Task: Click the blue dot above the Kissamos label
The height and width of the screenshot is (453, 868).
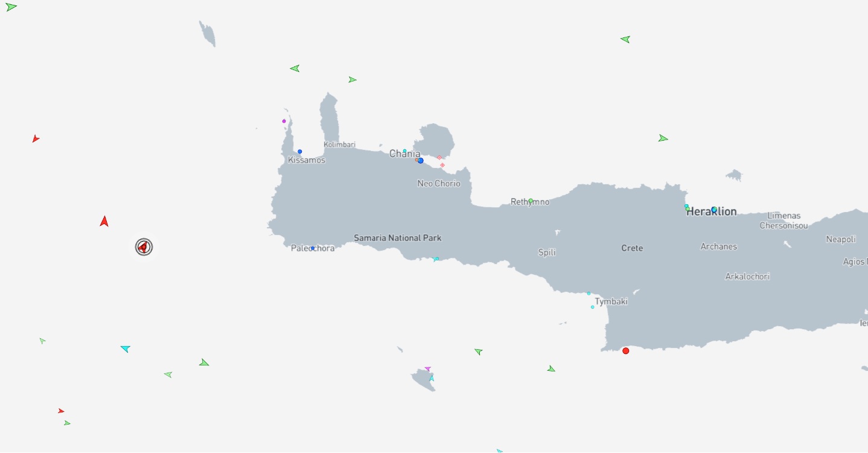Action: click(299, 152)
